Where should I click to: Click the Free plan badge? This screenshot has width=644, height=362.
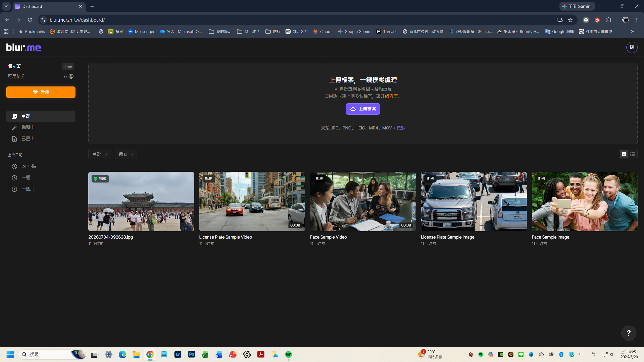click(x=68, y=66)
